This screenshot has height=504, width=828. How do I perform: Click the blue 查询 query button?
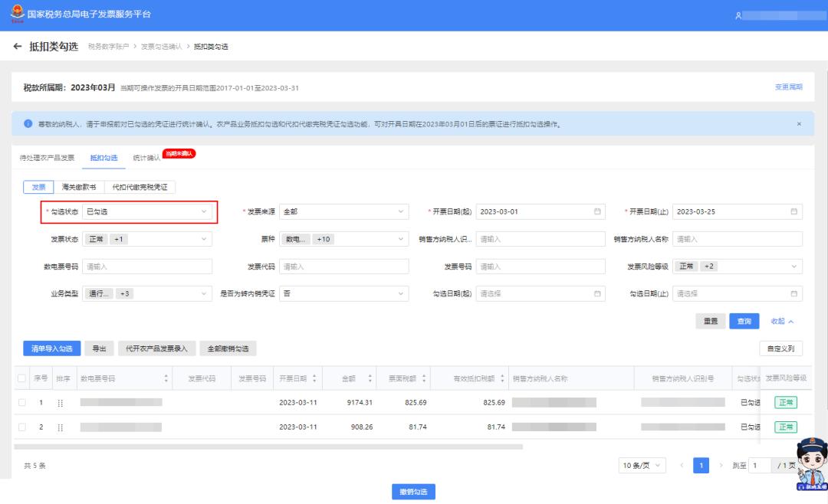(744, 321)
